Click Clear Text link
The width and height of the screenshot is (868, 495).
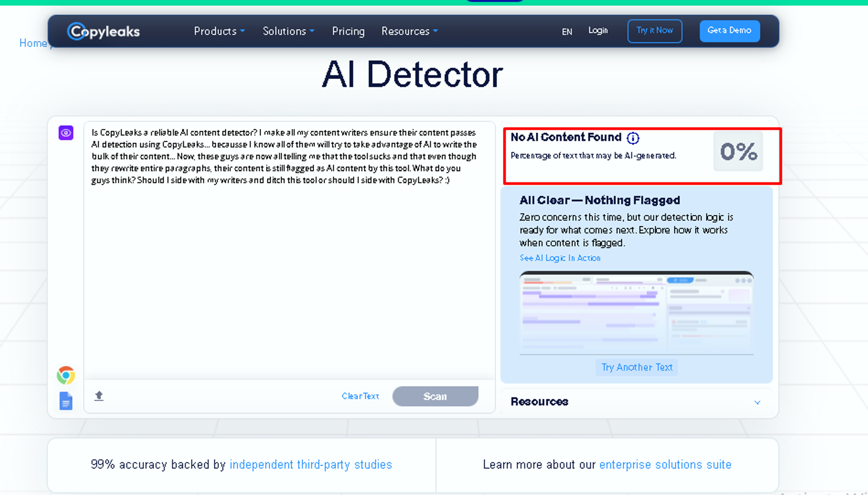pyautogui.click(x=360, y=396)
